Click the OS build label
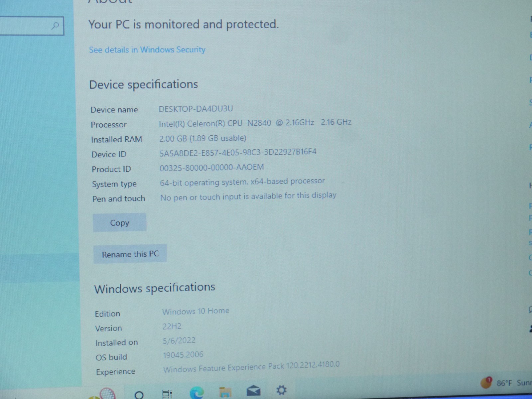 click(x=111, y=357)
